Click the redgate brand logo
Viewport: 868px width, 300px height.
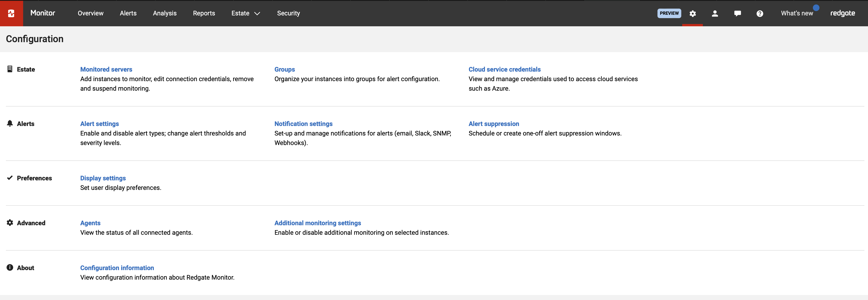click(842, 13)
